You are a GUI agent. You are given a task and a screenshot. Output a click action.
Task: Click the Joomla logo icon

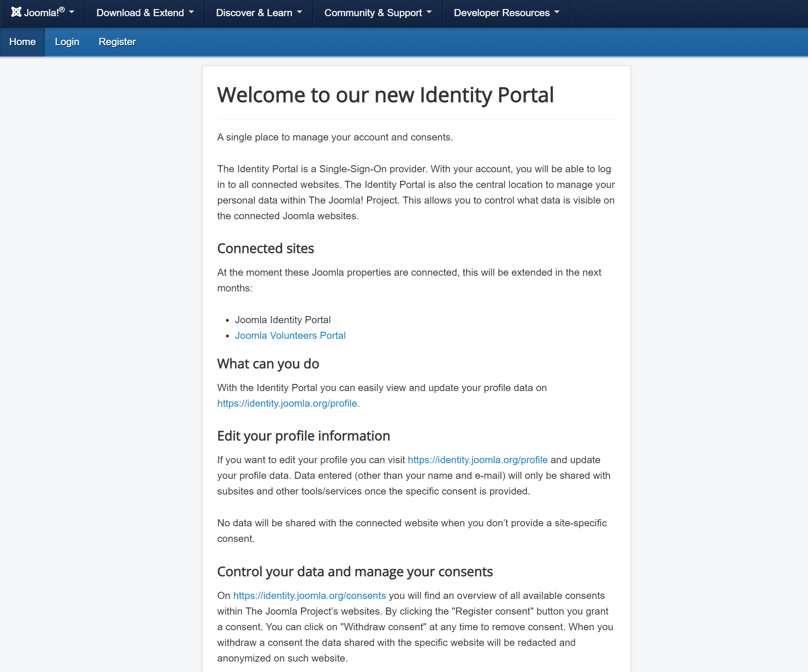coord(16,12)
